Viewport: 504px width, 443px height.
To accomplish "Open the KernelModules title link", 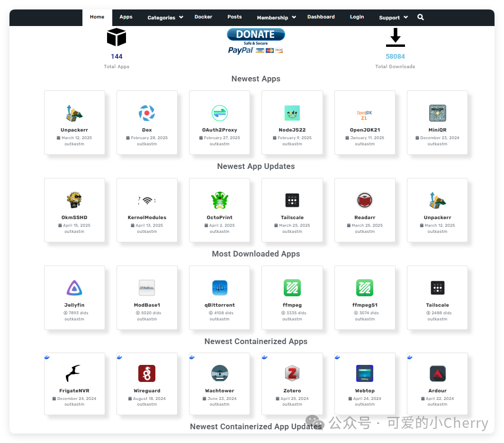I will (x=147, y=218).
